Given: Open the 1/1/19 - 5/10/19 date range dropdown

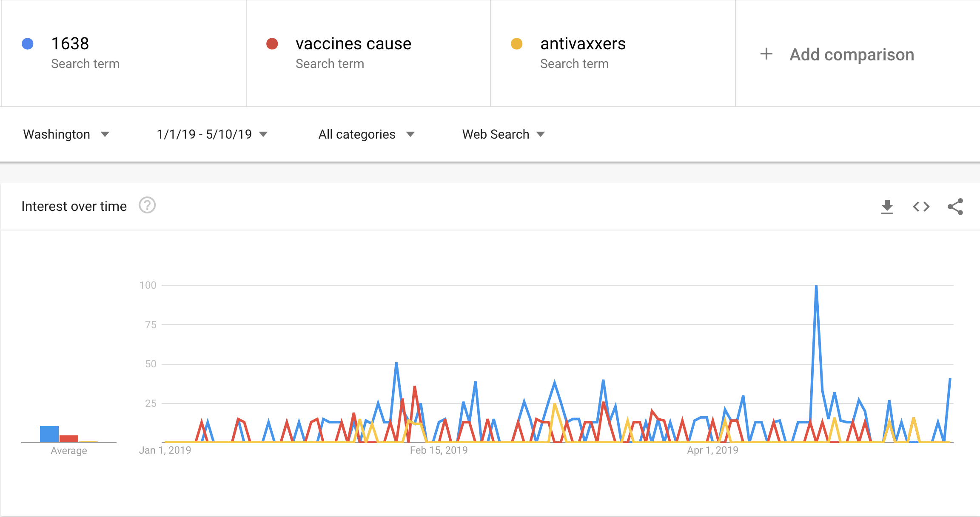Looking at the screenshot, I should (x=212, y=134).
